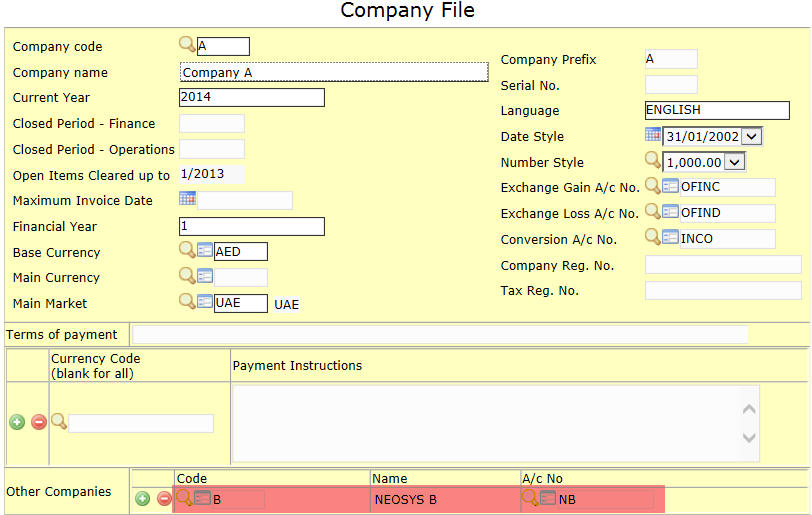This screenshot has height=515, width=812.
Task: Click the Main Currency search magnifier
Action: pyautogui.click(x=187, y=275)
